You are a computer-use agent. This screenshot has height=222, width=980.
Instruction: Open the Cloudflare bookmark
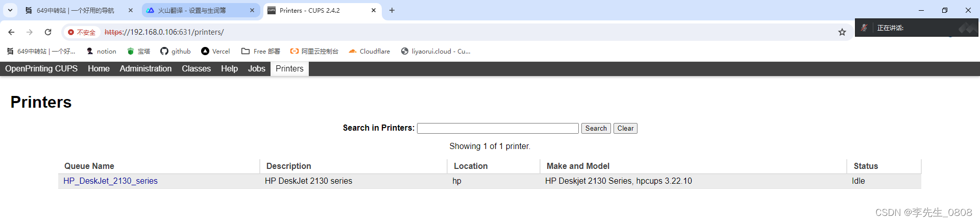[x=369, y=51]
